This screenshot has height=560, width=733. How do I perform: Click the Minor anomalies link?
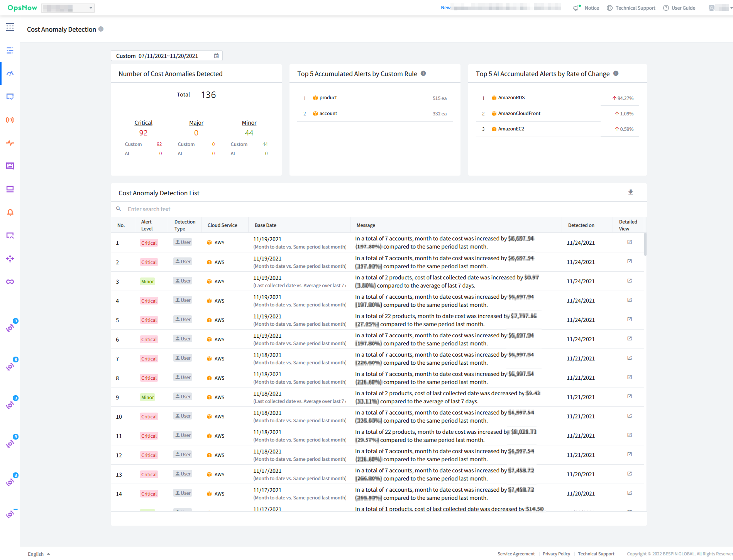click(249, 123)
